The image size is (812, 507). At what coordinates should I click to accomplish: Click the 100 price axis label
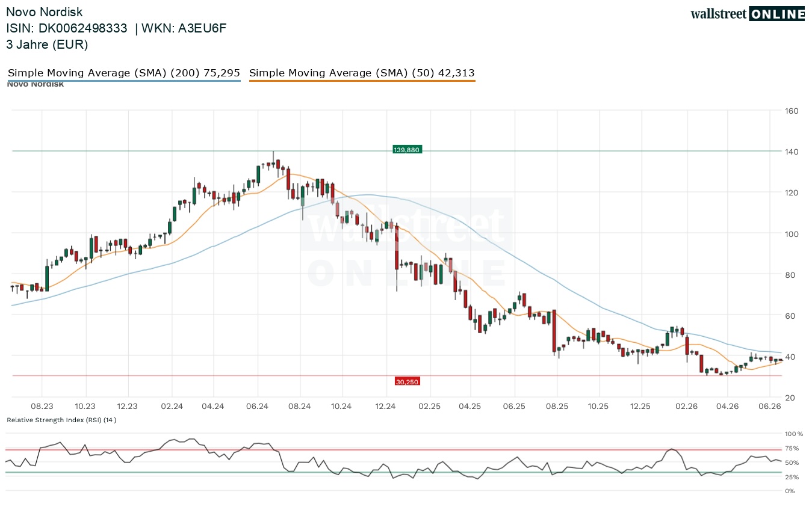click(x=792, y=233)
